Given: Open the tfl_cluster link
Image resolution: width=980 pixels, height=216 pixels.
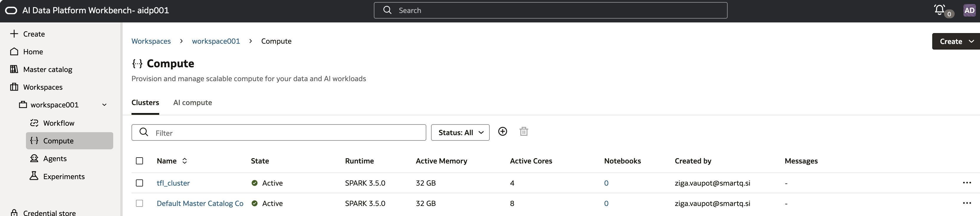Looking at the screenshot, I should click(173, 183).
